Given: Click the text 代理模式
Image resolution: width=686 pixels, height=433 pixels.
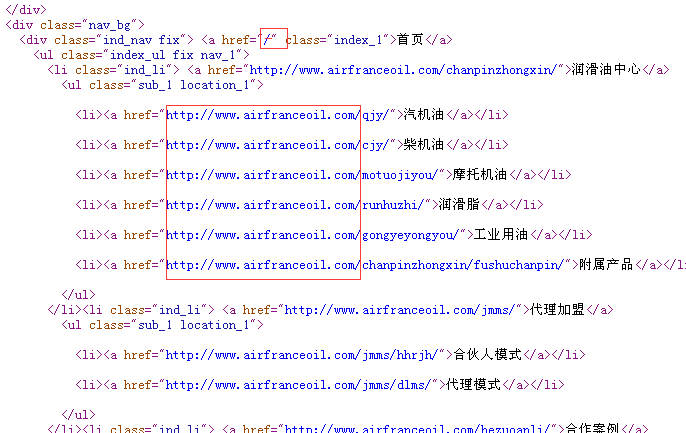Looking at the screenshot, I should coord(473,384).
